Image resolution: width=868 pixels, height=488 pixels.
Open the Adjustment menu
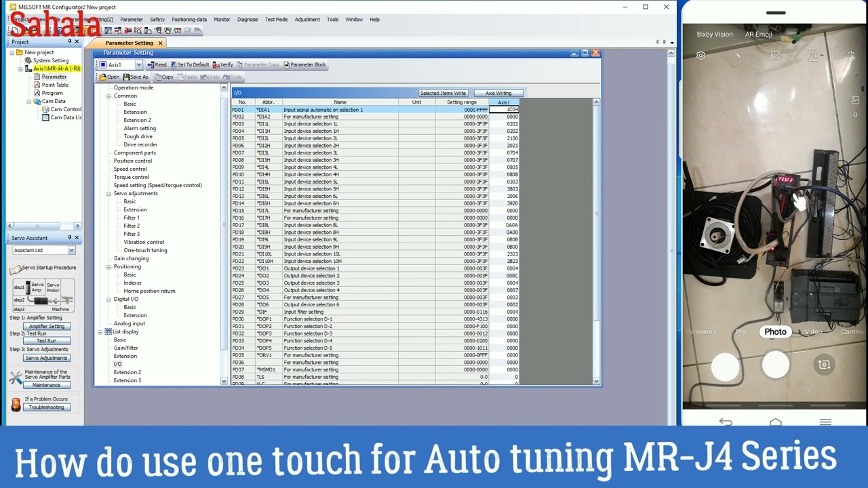tap(307, 20)
